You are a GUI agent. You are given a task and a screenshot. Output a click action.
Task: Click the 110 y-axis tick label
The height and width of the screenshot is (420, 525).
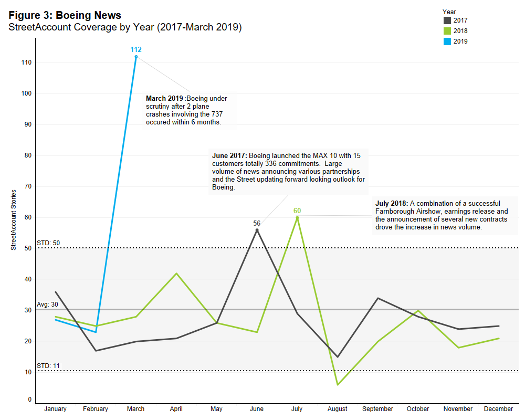tap(26, 62)
